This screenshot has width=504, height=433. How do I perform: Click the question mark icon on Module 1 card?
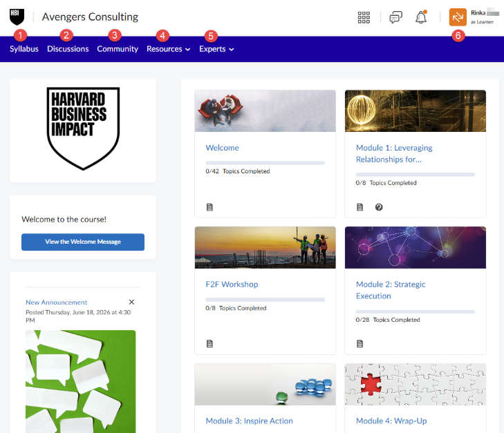[x=379, y=207]
